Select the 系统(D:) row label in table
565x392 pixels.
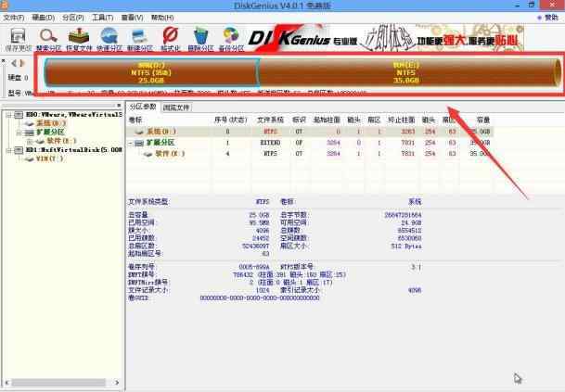161,132
